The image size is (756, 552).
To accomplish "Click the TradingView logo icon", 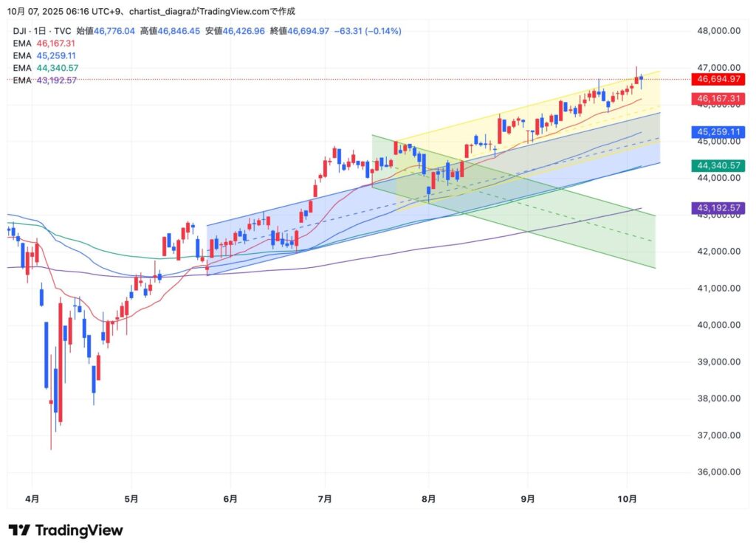I will (19, 530).
